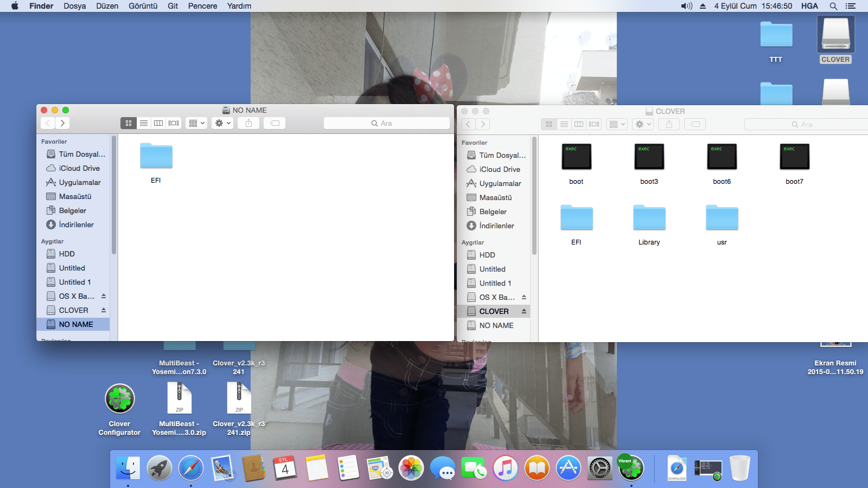This screenshot has width=868, height=488.
Task: Select the sidebar scrollbar in NO NAME window
Action: click(113, 195)
